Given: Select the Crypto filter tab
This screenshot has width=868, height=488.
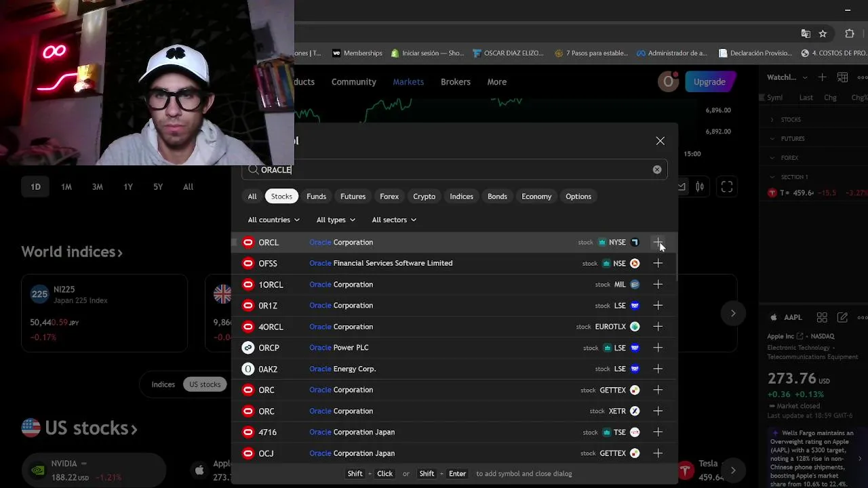Looking at the screenshot, I should 425,197.
